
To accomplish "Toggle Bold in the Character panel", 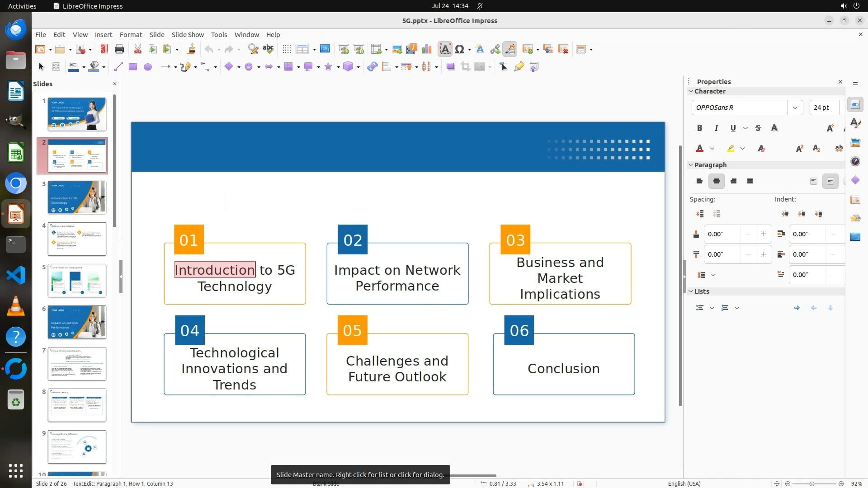I will pos(699,128).
